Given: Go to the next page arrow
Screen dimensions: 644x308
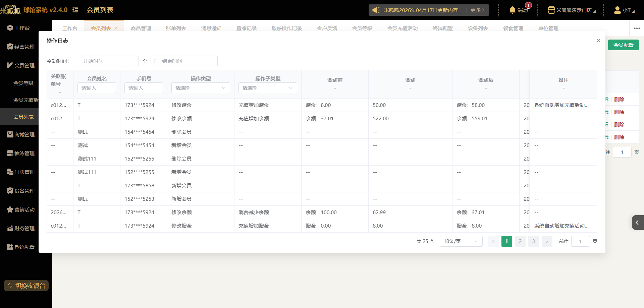Looking at the screenshot, I should click(x=547, y=241).
